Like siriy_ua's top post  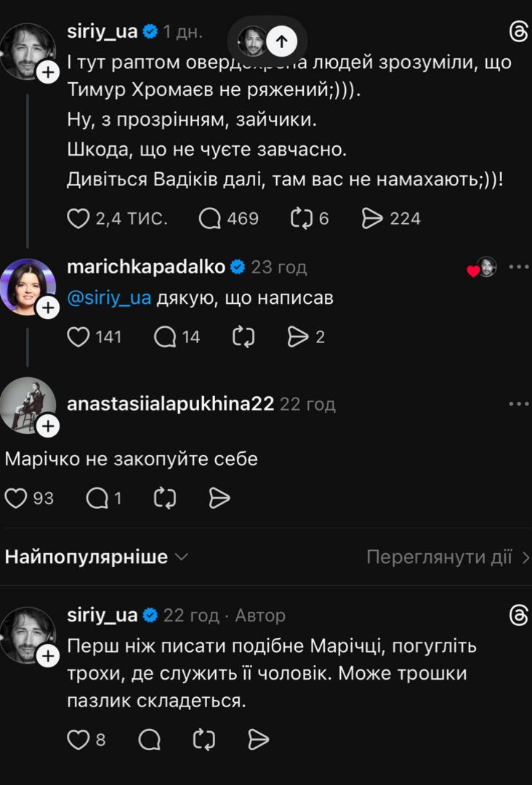click(x=77, y=217)
